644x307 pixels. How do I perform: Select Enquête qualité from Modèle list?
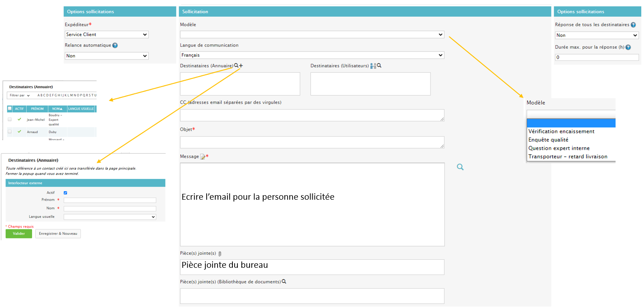coord(548,140)
